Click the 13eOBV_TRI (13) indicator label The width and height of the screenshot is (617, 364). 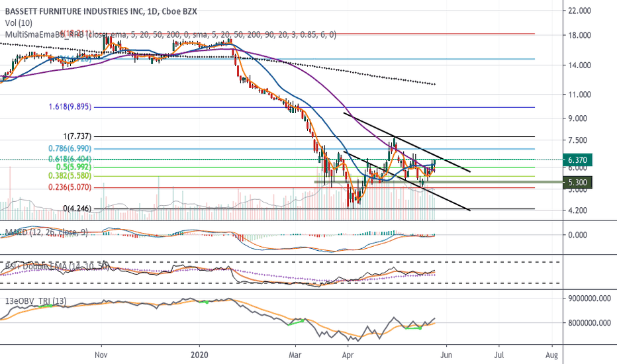point(36,301)
